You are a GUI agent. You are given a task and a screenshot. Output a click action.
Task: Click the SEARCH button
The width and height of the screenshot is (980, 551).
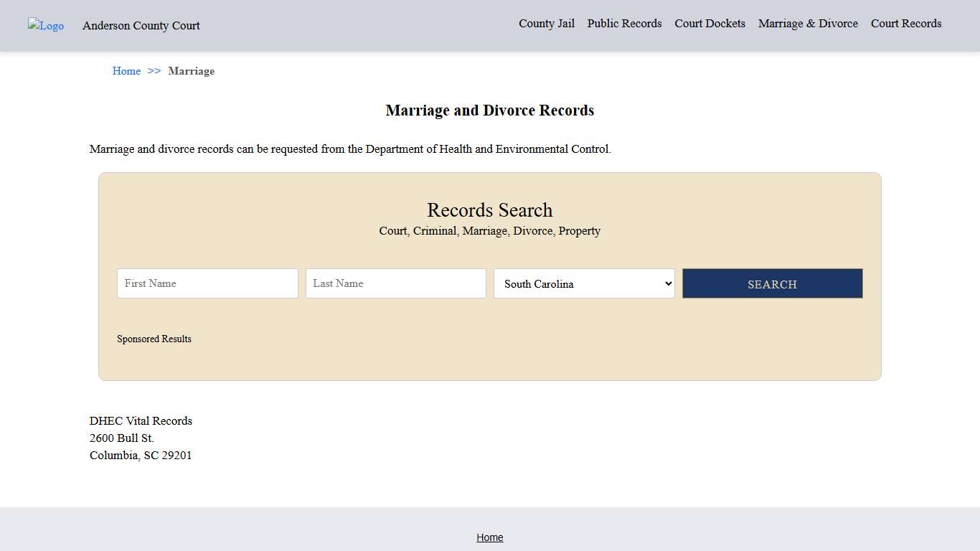(772, 283)
